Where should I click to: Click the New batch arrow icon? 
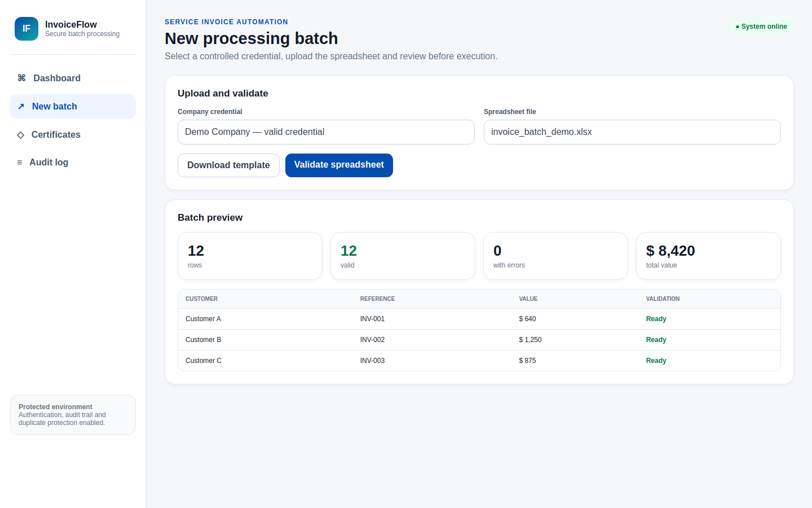[x=21, y=107]
